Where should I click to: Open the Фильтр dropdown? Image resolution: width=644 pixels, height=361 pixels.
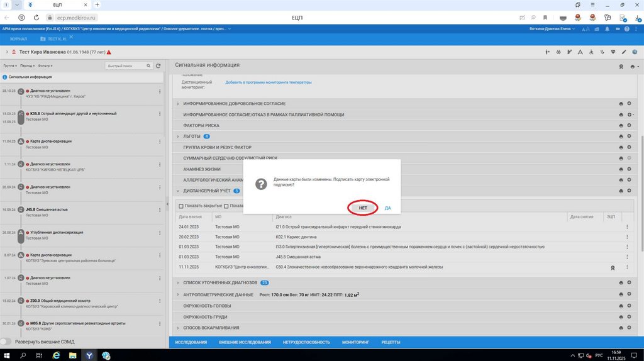coord(44,65)
